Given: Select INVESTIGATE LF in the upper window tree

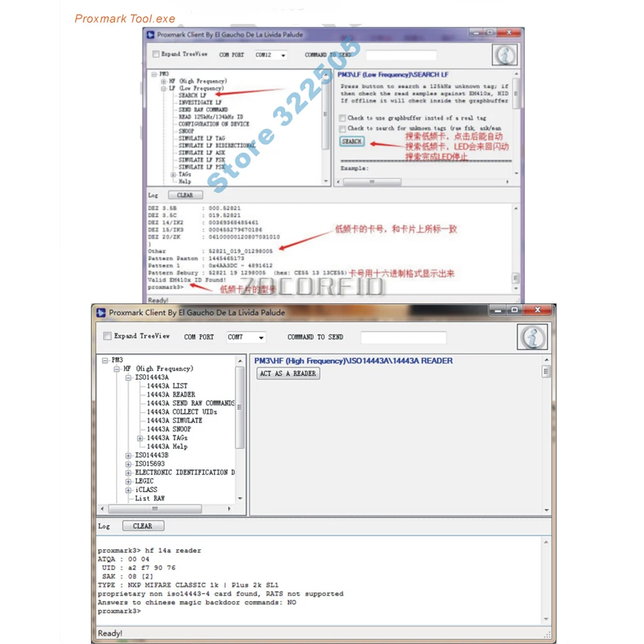Looking at the screenshot, I should pos(200,102).
